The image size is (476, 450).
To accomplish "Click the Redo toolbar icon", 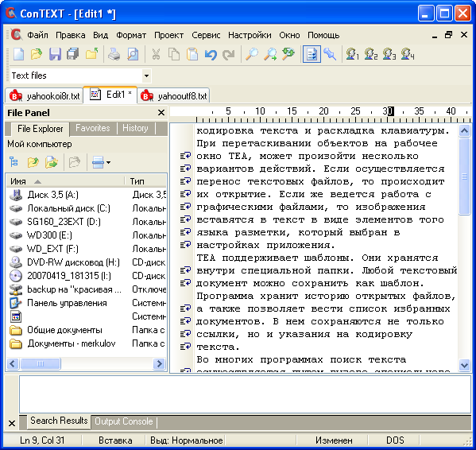I will [229, 54].
